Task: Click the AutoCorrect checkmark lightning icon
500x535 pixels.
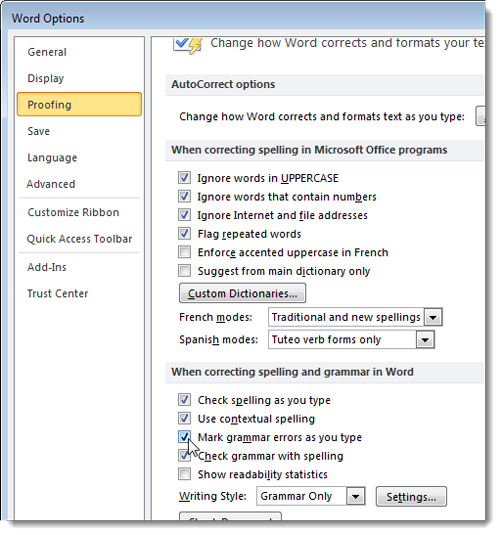Action: pos(187,45)
